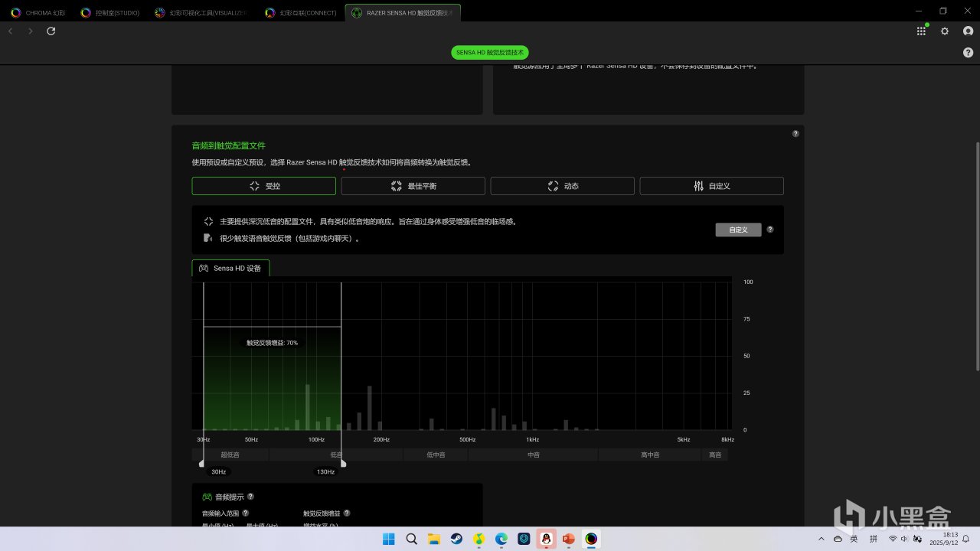The height and width of the screenshot is (551, 980).
Task: Click the help icon under the account icon
Action: click(x=968, y=53)
